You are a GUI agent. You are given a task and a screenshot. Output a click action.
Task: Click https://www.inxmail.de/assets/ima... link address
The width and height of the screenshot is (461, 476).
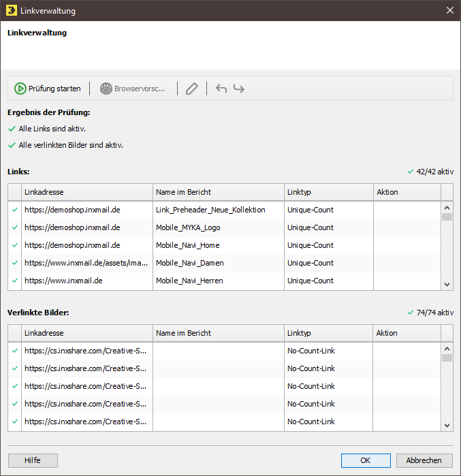click(x=86, y=263)
